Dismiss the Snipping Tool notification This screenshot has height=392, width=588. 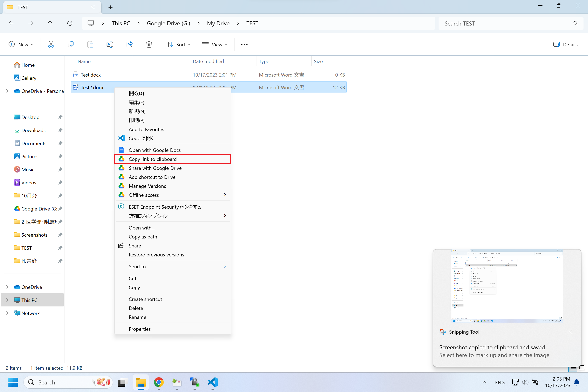[x=570, y=332]
